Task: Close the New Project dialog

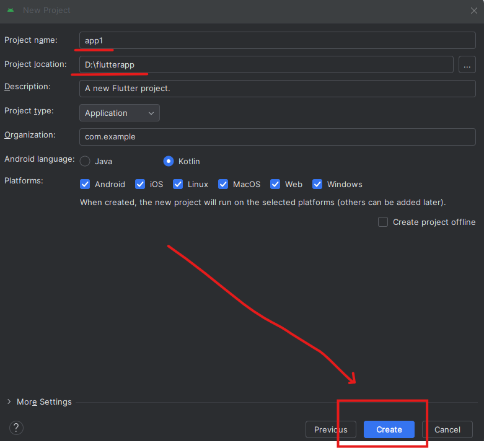Action: pos(473,10)
